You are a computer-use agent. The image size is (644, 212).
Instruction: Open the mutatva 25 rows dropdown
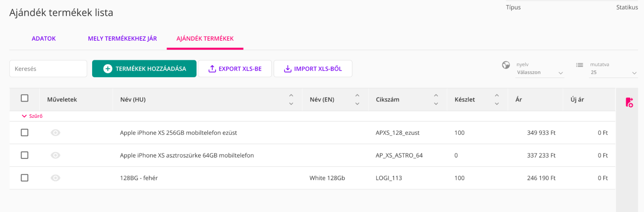point(613,73)
